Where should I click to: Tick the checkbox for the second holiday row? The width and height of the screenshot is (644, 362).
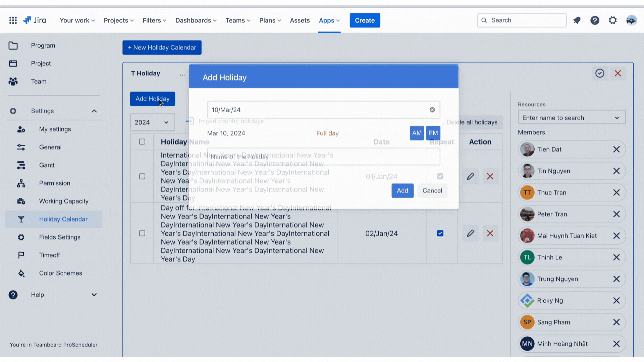tap(142, 233)
